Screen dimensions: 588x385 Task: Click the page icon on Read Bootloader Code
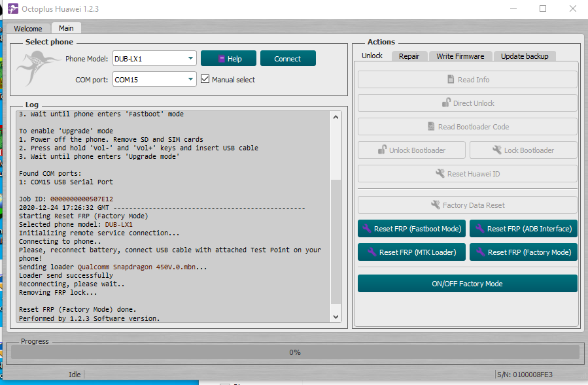tap(431, 126)
